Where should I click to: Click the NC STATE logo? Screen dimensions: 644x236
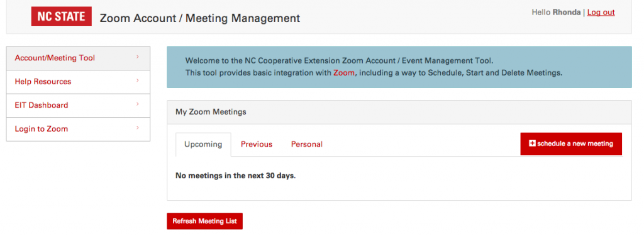click(x=61, y=16)
